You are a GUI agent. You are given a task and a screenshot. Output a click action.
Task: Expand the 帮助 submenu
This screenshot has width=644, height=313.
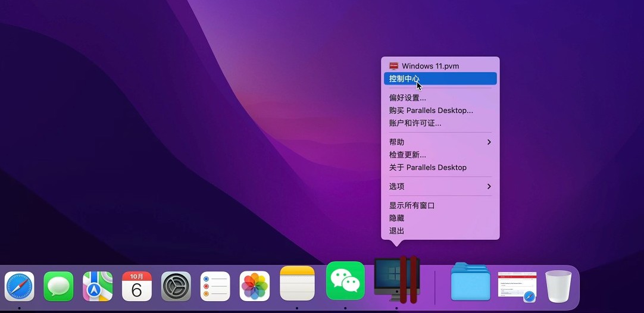pyautogui.click(x=440, y=142)
